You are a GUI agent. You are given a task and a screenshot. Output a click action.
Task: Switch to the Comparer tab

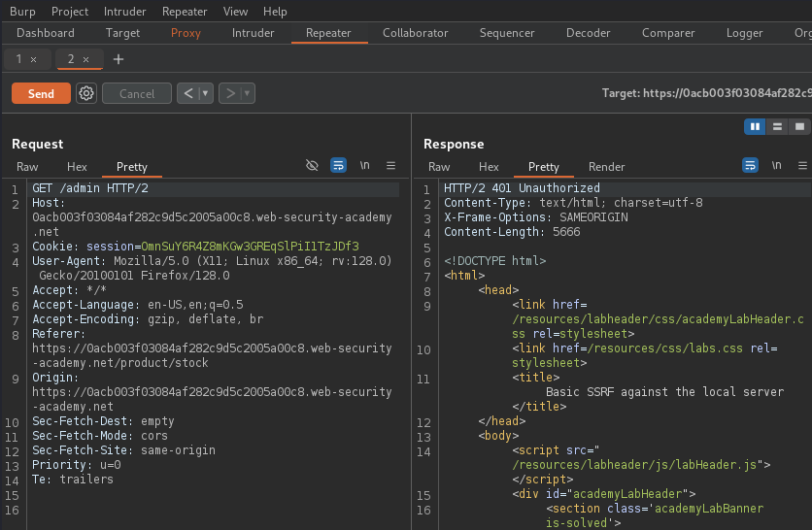click(668, 33)
